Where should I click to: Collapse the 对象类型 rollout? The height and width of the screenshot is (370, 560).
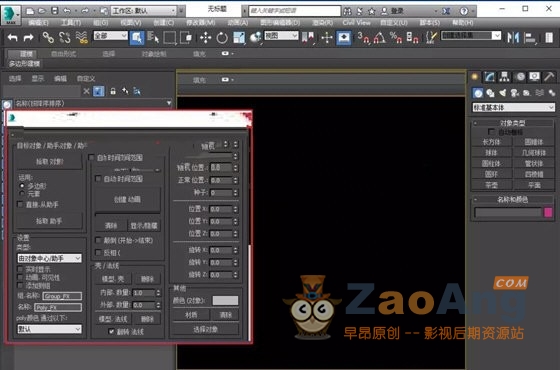[x=513, y=123]
